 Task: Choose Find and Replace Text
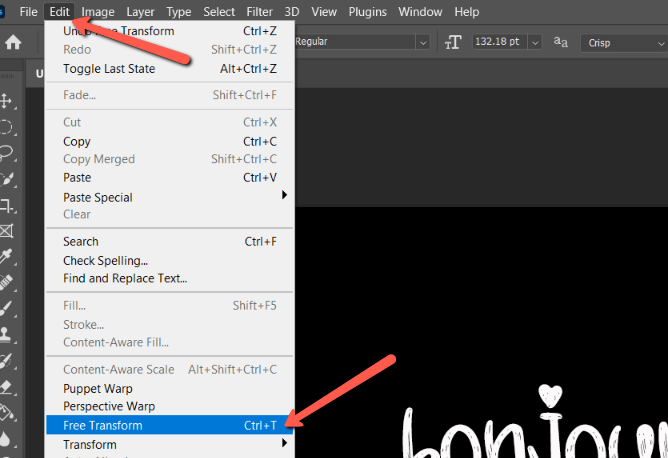[x=170, y=278]
